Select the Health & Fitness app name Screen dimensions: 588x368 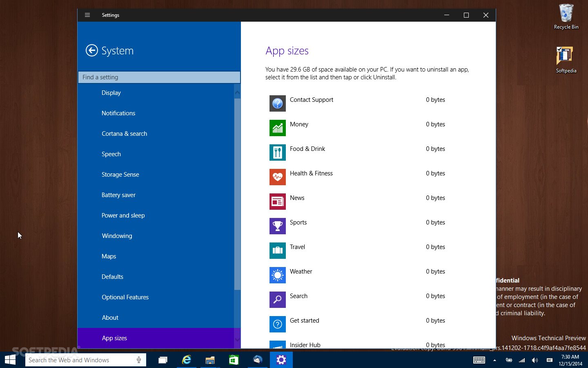pyautogui.click(x=311, y=173)
